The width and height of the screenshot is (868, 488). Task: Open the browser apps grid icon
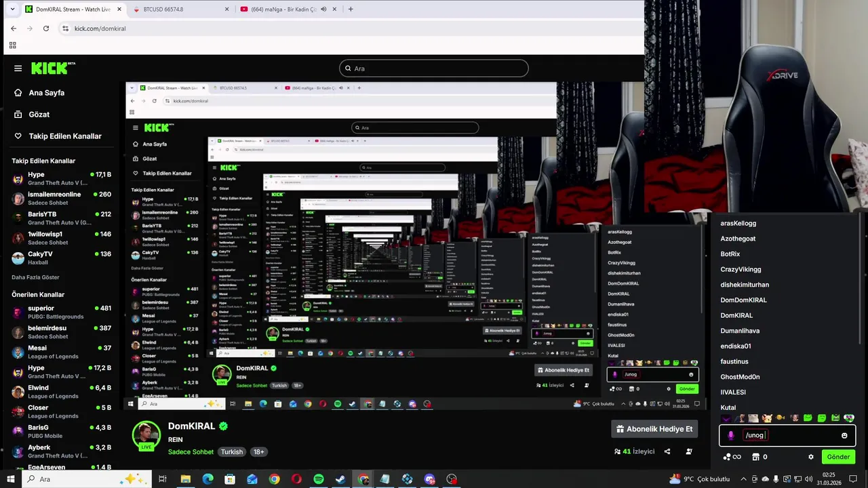(x=12, y=45)
